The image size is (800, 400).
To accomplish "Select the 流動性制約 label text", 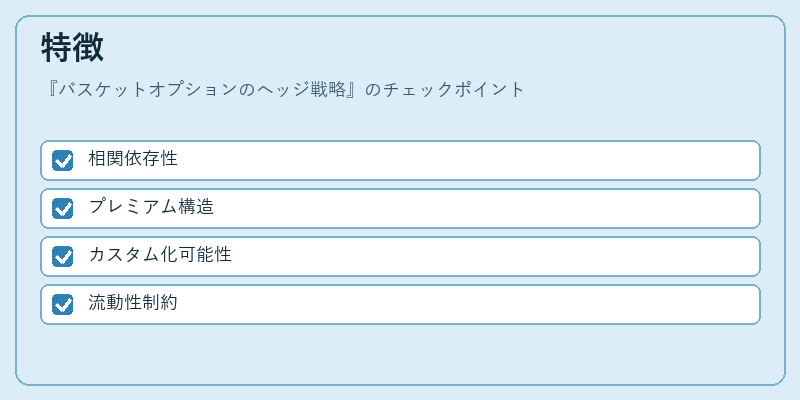I will click(x=133, y=303).
